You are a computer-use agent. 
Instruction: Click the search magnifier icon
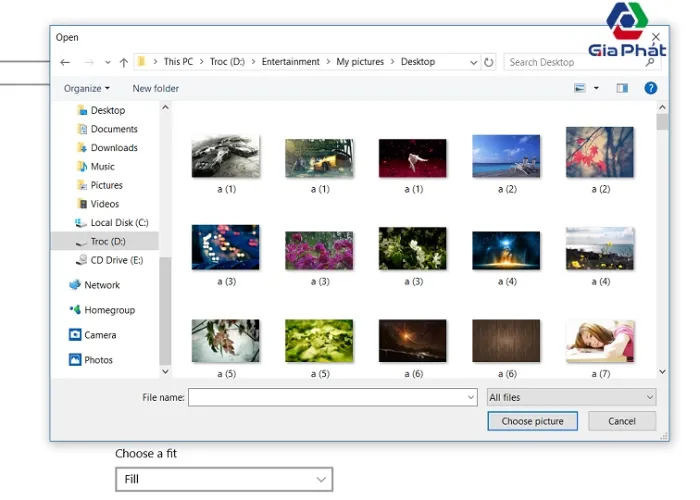click(650, 62)
